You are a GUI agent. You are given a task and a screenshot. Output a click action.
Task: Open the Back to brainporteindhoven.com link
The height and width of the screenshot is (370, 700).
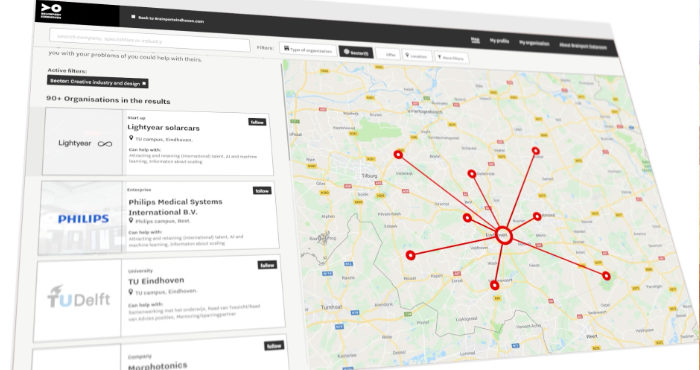pyautogui.click(x=171, y=19)
